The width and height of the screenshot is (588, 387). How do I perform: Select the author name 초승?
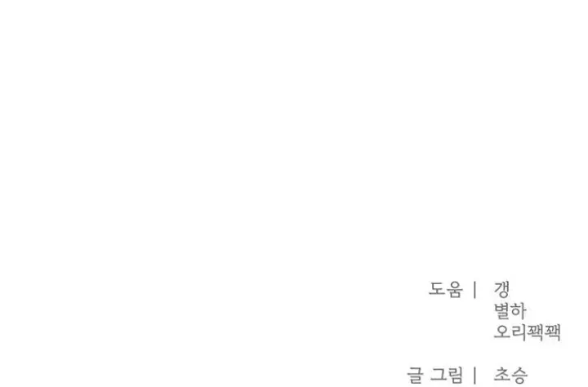click(x=510, y=375)
